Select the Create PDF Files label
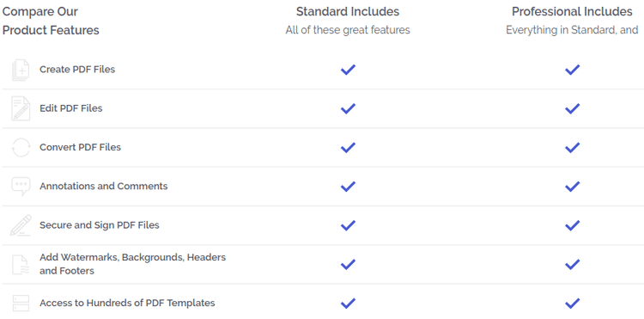644x319 pixels. coord(77,70)
